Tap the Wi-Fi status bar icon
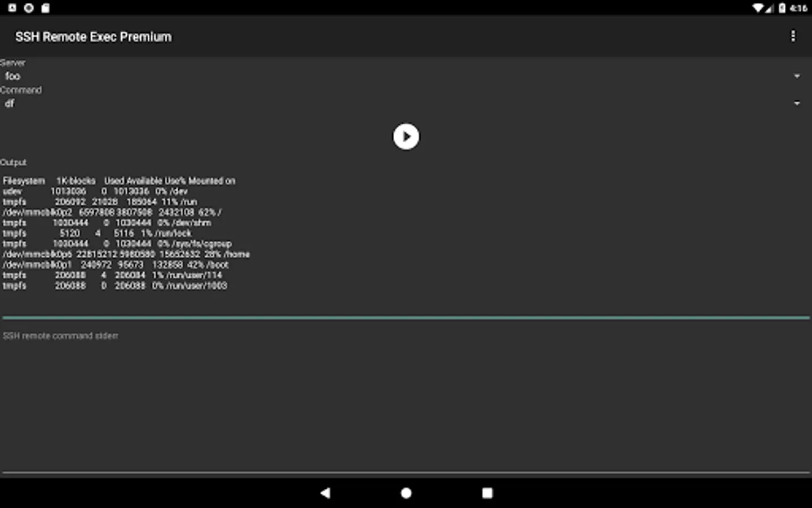Screen dimensions: 812x508 click(758, 8)
